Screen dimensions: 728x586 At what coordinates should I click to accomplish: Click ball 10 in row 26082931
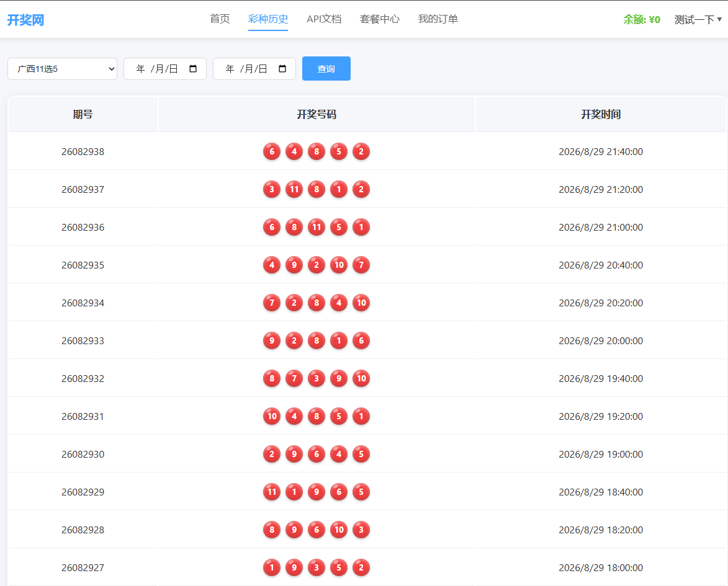pyautogui.click(x=272, y=416)
